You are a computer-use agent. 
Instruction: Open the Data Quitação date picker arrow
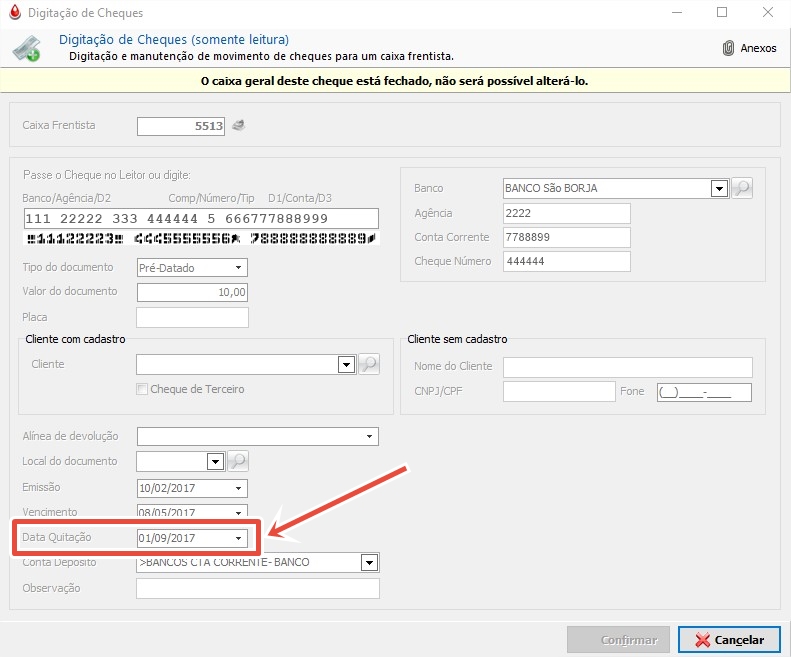coord(239,538)
